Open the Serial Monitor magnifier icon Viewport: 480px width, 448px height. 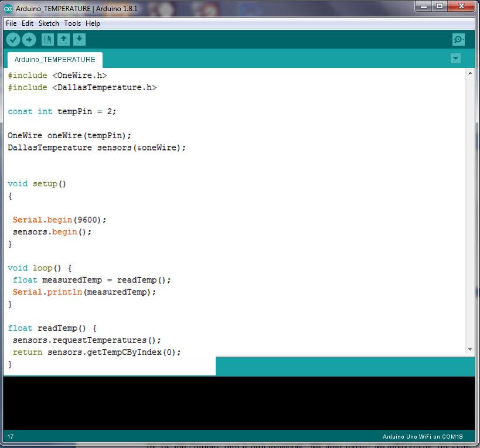click(458, 40)
